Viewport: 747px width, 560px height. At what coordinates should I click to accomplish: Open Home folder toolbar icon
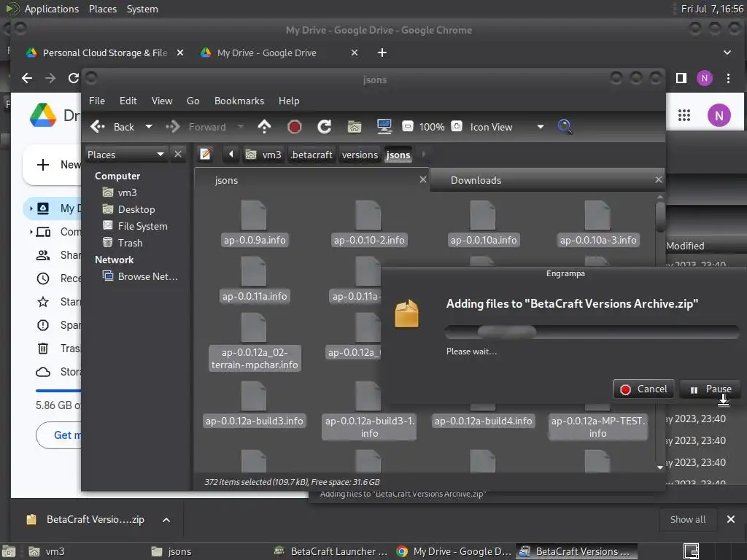354,127
